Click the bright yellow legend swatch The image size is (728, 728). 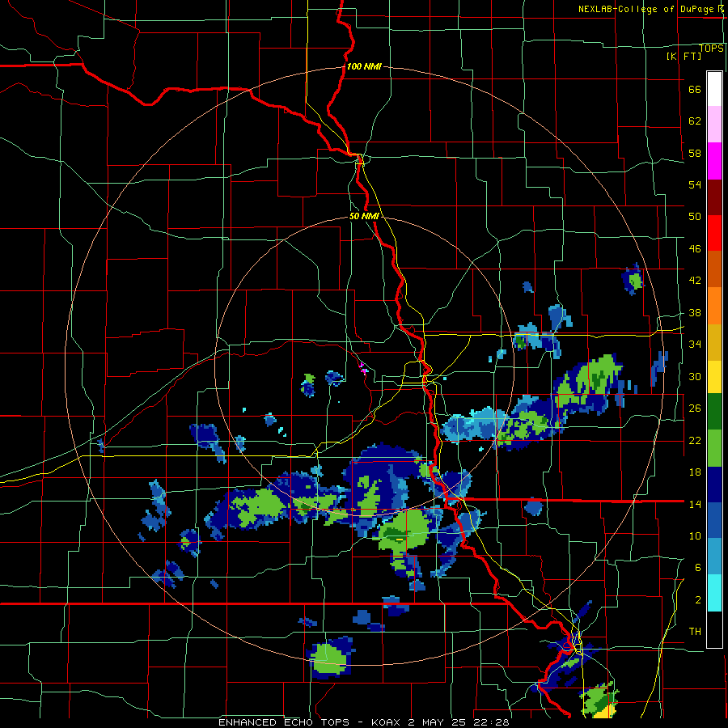pyautogui.click(x=714, y=376)
